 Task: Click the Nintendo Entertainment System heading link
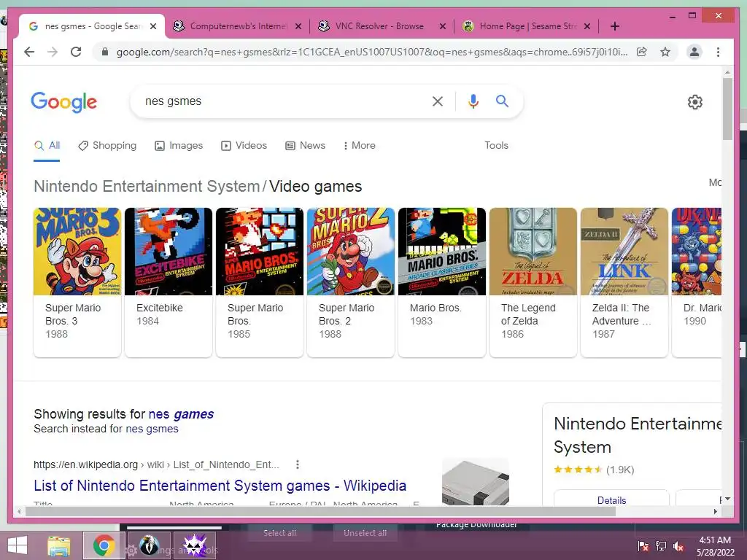(147, 186)
